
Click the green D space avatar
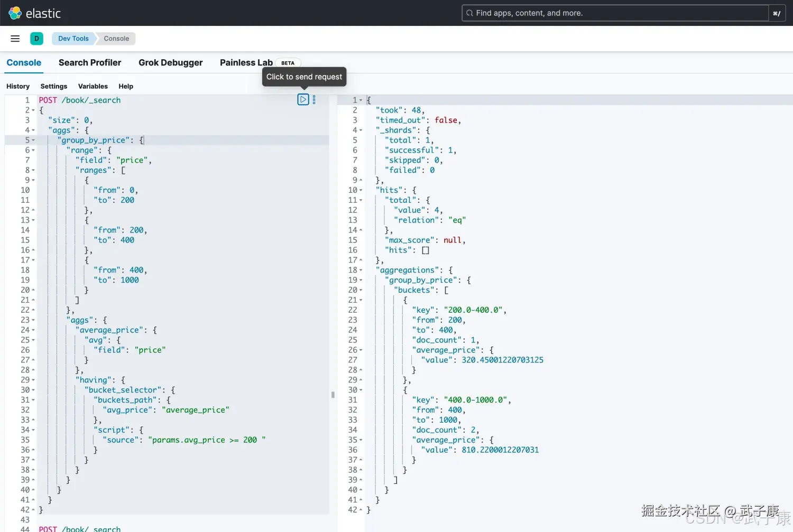click(x=36, y=39)
